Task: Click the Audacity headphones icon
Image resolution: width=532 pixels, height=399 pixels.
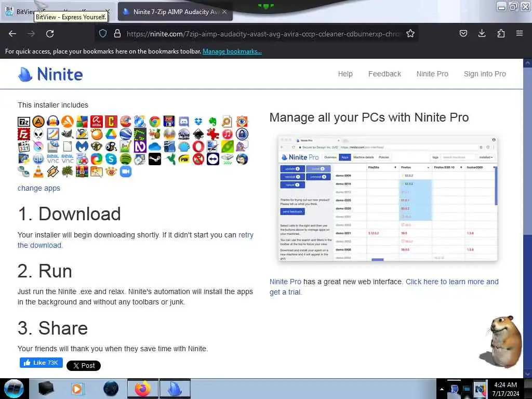Action: coord(53,122)
